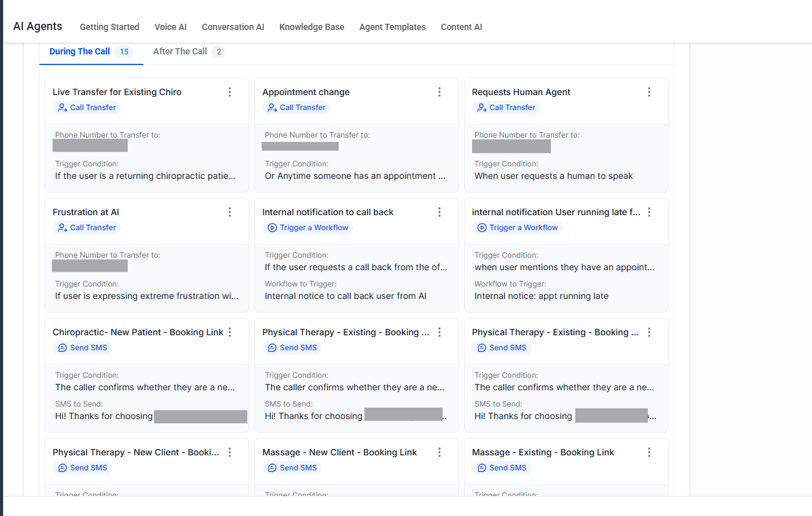This screenshot has height=516, width=812.
Task: Click 'If the user requests a call back' text
Action: click(x=356, y=267)
